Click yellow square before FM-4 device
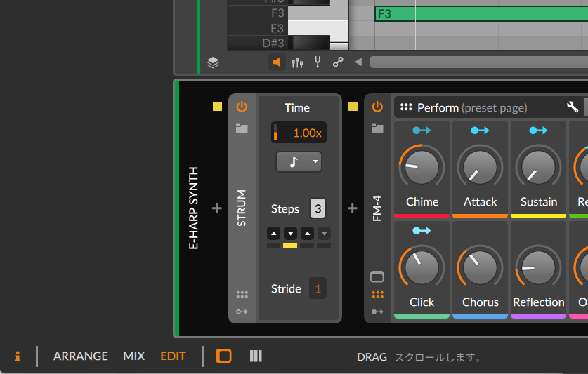This screenshot has width=588, height=374. 353,107
